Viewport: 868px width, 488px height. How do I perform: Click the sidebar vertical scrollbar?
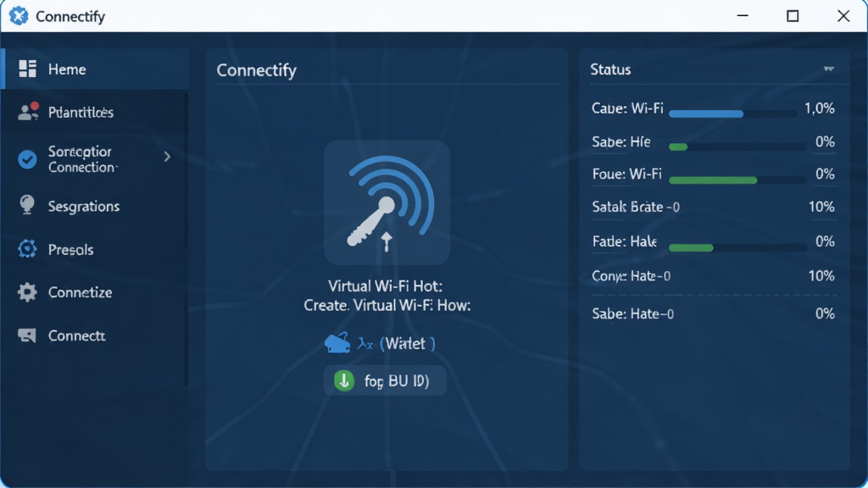coord(186,238)
